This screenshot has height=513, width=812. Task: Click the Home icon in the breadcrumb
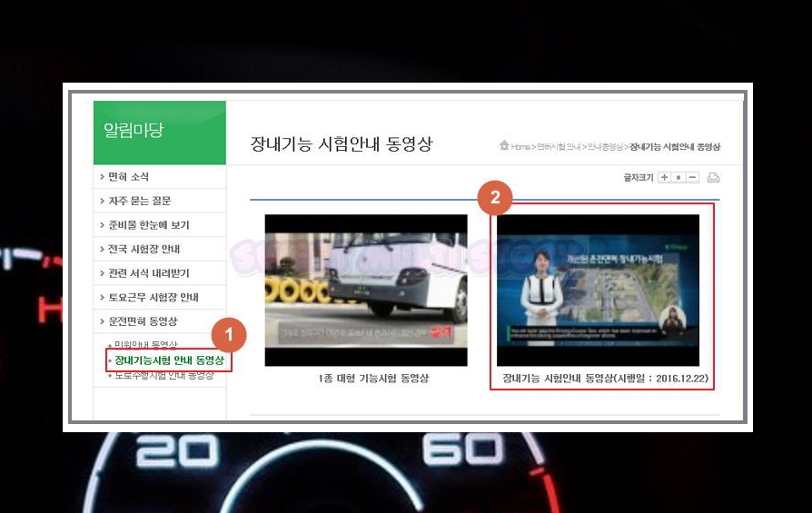504,145
